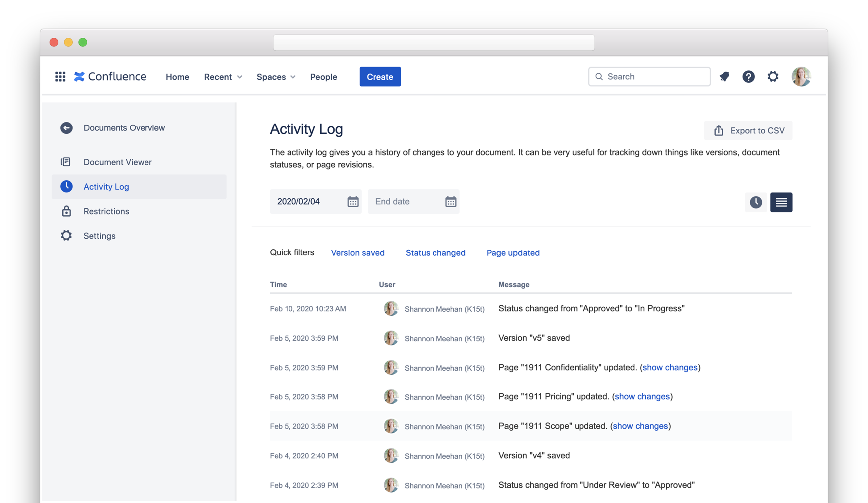The image size is (868, 503).
Task: Expand the Recent dropdown menu
Action: click(x=223, y=77)
